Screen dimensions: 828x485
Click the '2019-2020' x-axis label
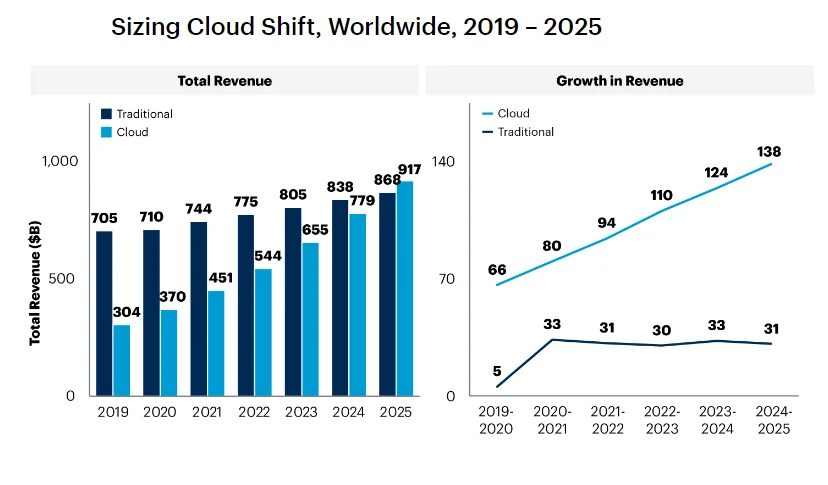tap(496, 421)
